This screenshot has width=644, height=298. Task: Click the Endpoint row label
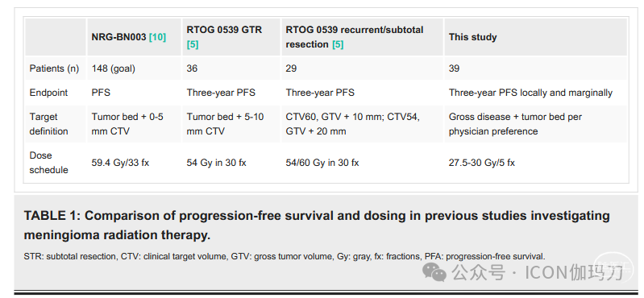click(48, 93)
